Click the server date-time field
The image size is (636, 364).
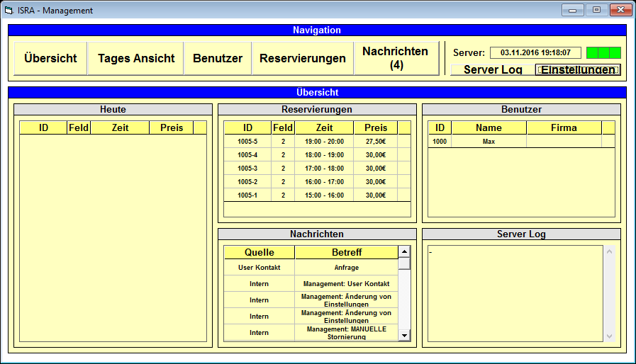535,52
